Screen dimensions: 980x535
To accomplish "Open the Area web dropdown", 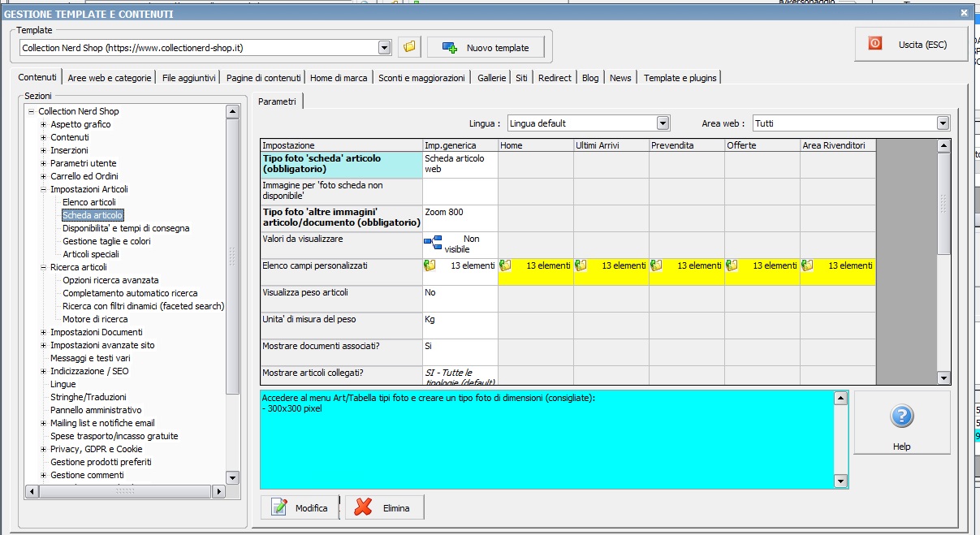I will point(943,123).
